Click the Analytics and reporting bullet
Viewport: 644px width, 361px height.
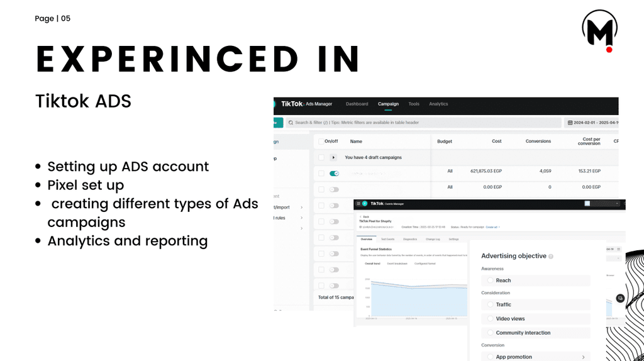pos(127,241)
